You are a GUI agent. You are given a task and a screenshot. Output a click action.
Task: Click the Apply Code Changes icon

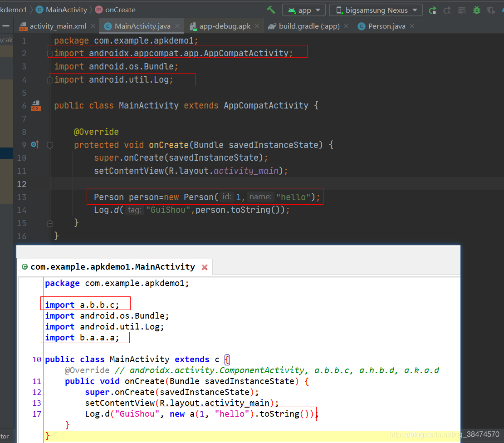coord(462,10)
